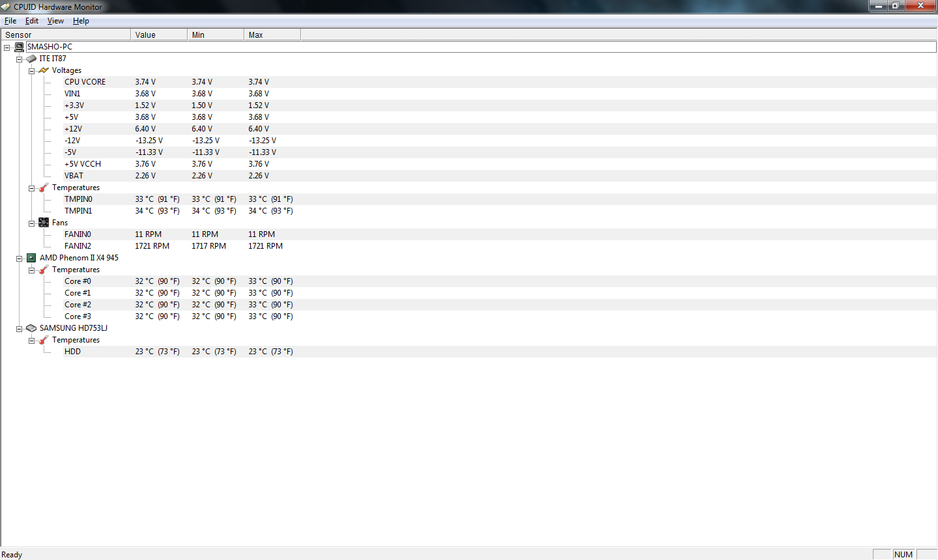
Task: Click the Min column header
Action: point(216,35)
